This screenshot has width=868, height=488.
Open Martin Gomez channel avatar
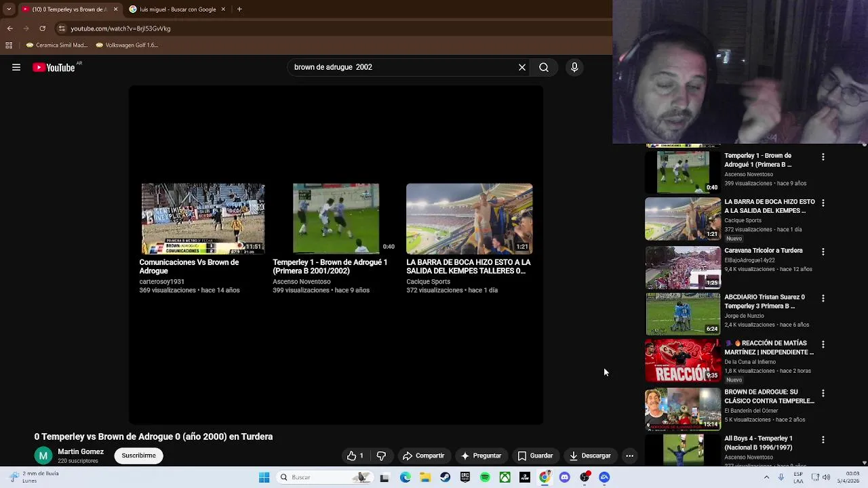pos(43,455)
